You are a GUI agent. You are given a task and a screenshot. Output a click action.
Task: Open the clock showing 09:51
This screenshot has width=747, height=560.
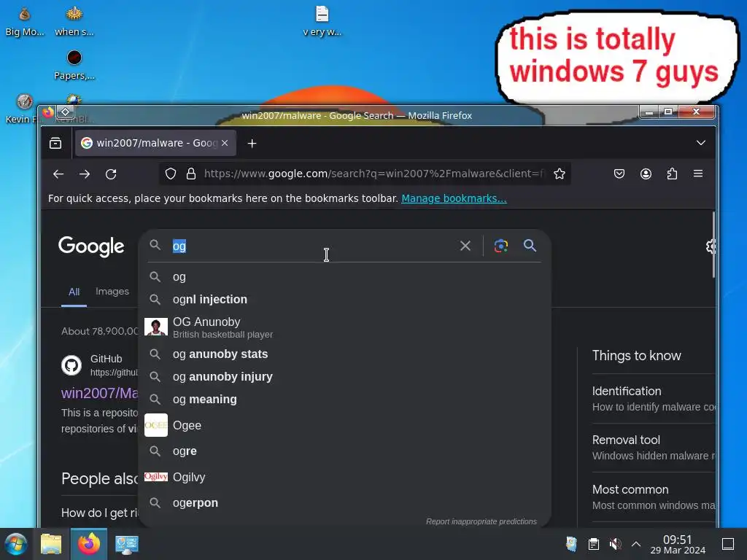click(x=678, y=544)
